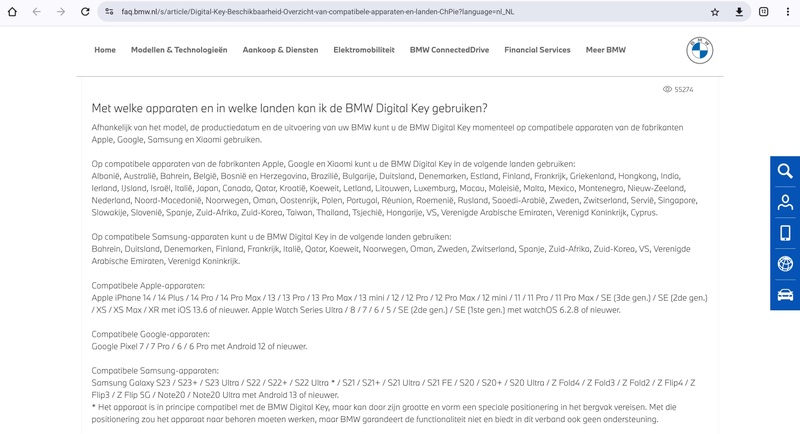This screenshot has width=800, height=434.
Task: Click the eye views icon beside 55274
Action: [667, 89]
